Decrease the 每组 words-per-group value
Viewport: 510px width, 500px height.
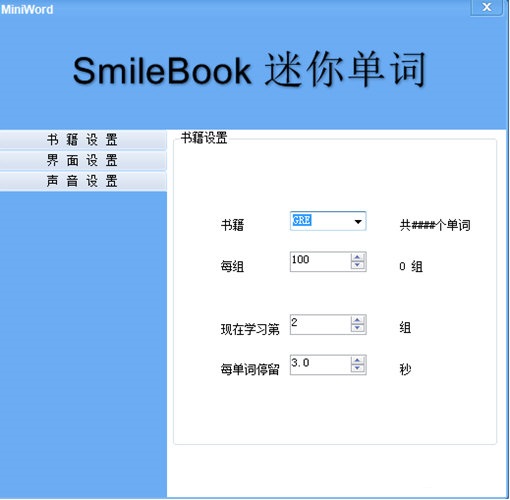pos(357,265)
